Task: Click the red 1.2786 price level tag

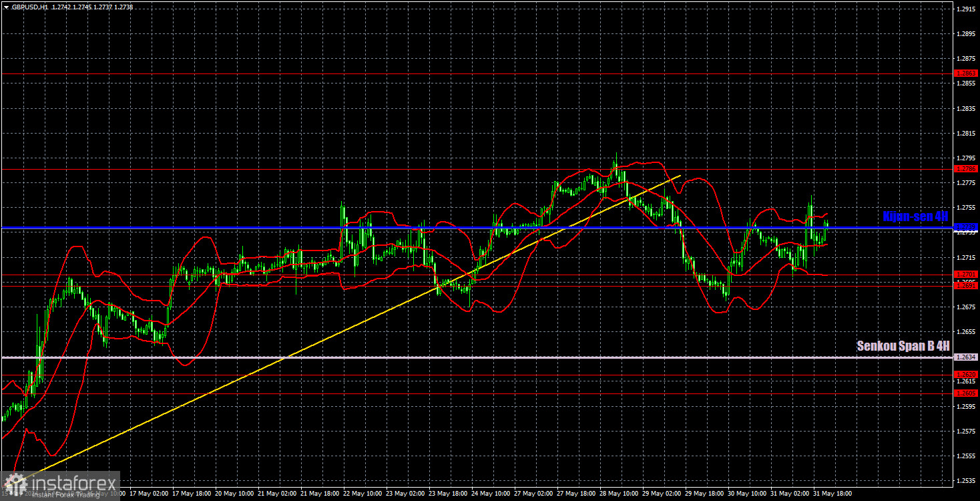Action: [x=966, y=169]
